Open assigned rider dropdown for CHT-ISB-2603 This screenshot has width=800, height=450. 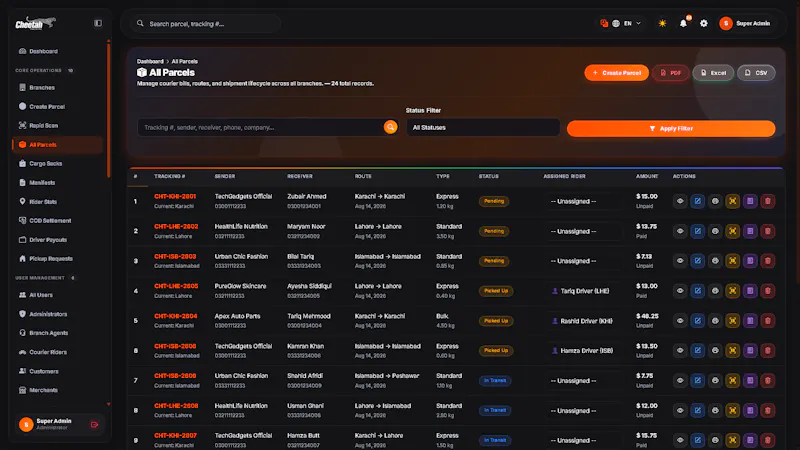coord(584,261)
